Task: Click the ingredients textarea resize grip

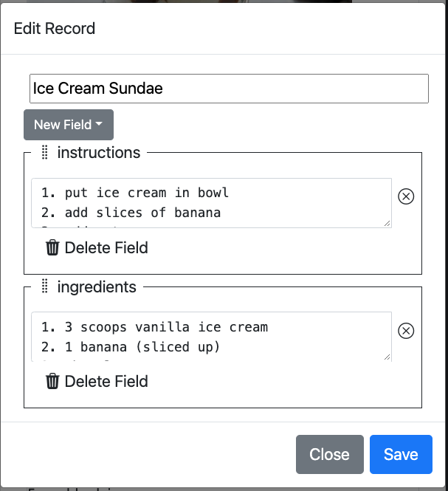Action: (x=387, y=357)
